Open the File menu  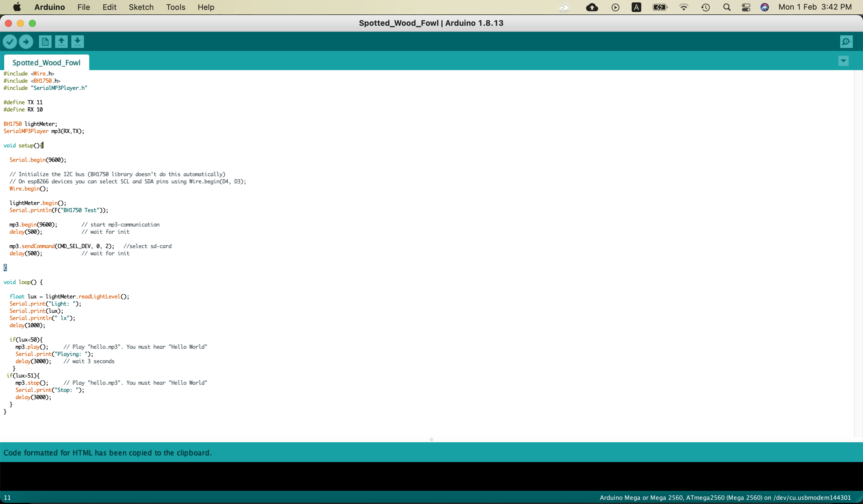click(x=84, y=7)
